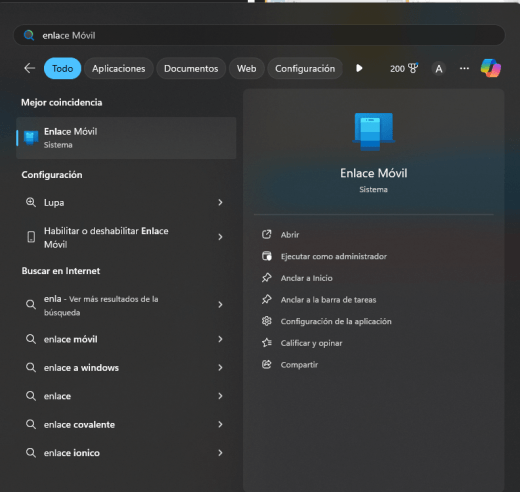Image resolution: width=520 pixels, height=492 pixels.
Task: Expand the 'enla' web result chevron
Action: tap(220, 305)
